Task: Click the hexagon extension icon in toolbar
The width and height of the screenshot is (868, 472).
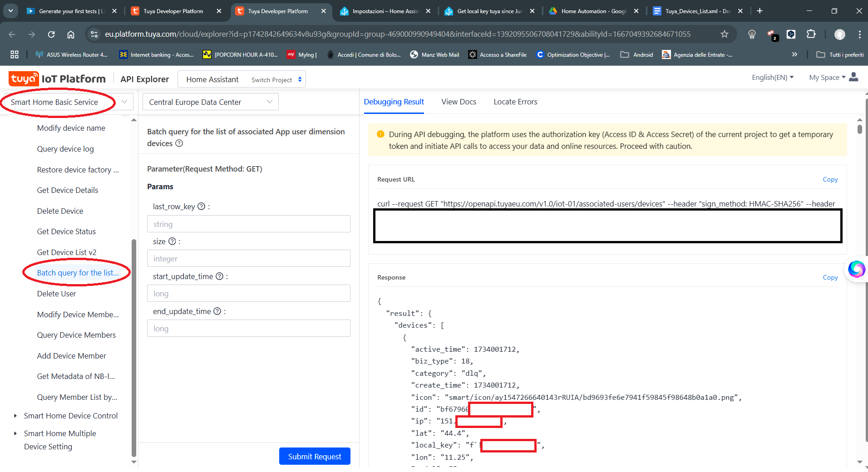Action: point(791,34)
